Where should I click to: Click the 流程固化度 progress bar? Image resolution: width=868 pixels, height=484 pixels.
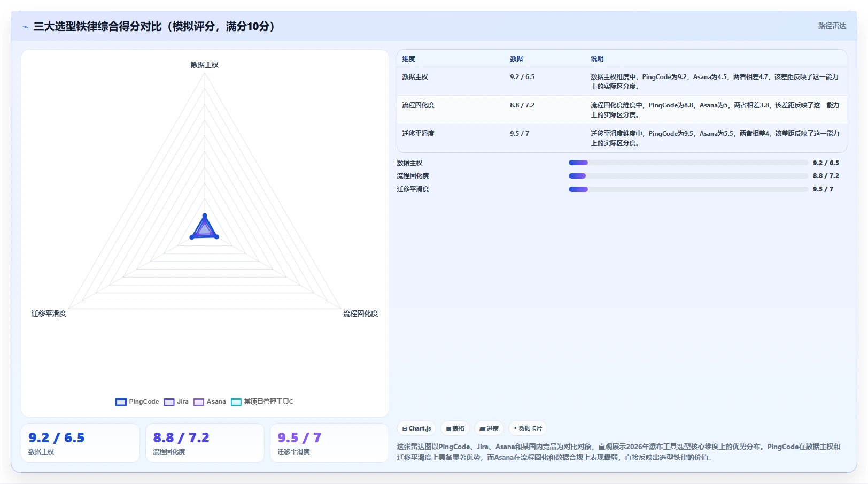pos(688,176)
